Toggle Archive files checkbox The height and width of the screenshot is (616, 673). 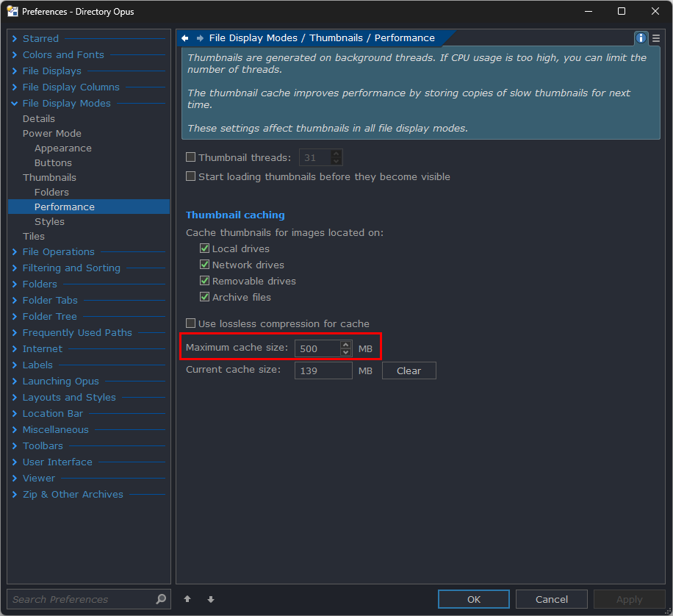[x=205, y=297]
